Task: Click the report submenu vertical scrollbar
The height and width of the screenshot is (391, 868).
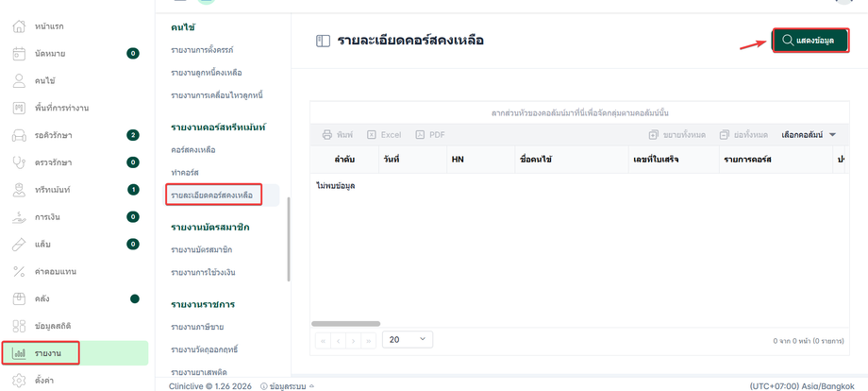Action: pos(289,240)
